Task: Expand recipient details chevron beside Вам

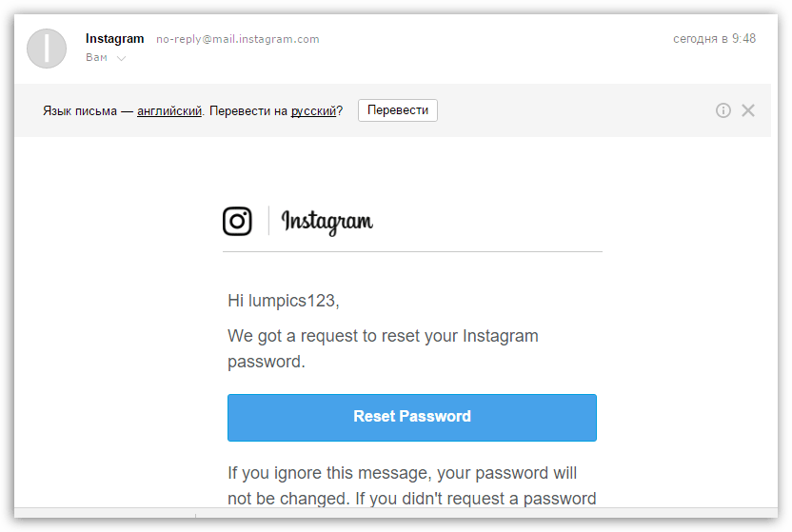Action: click(121, 58)
